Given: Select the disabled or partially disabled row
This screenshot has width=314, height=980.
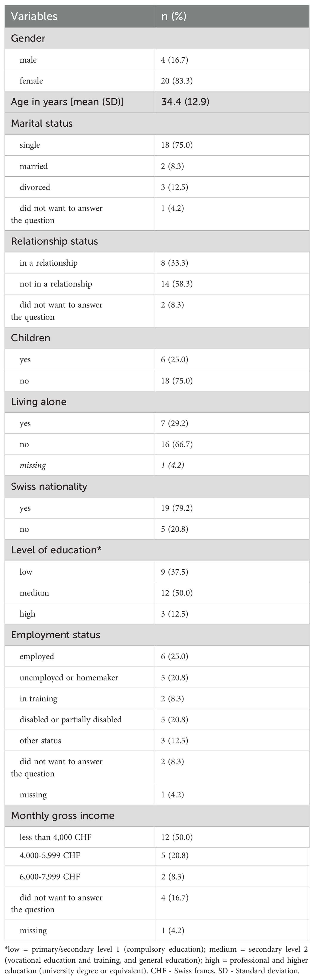Looking at the screenshot, I should (x=157, y=719).
